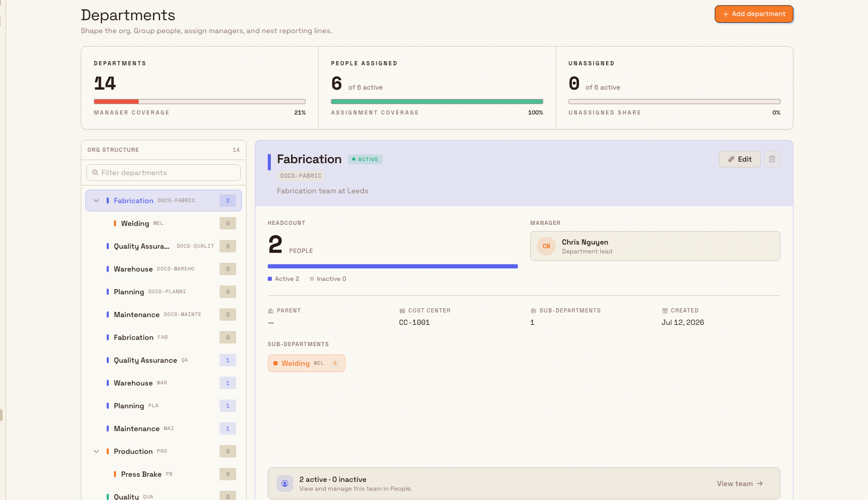Screen dimensions: 868x500
Task: Click the manager coverage progress bar
Action: click(199, 102)
